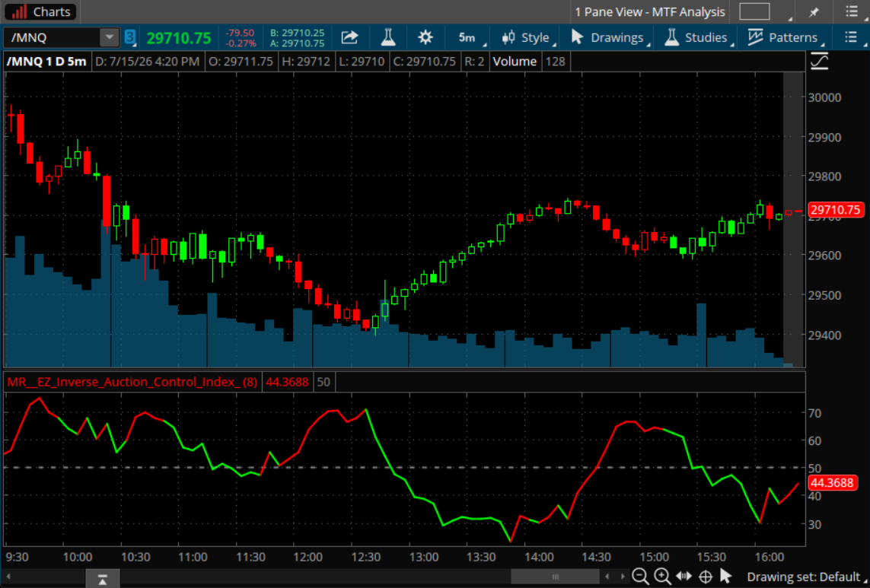The width and height of the screenshot is (870, 588).
Task: Click the beaker icon on Studies
Action: tap(671, 37)
